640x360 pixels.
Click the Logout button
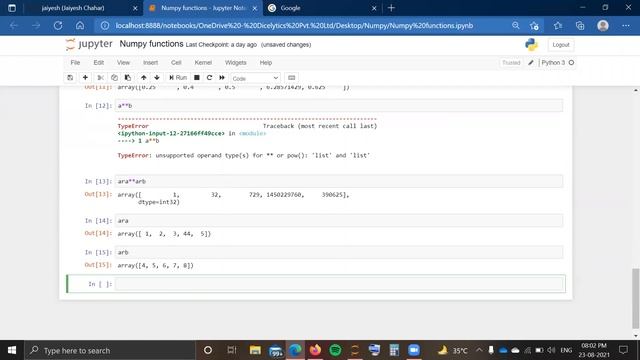coord(560,45)
